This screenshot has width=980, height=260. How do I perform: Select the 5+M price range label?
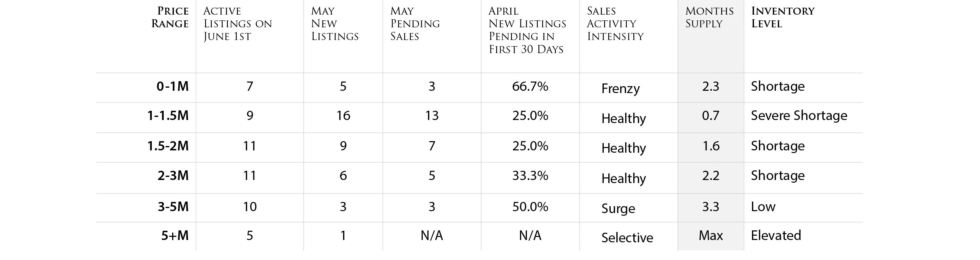point(175,235)
